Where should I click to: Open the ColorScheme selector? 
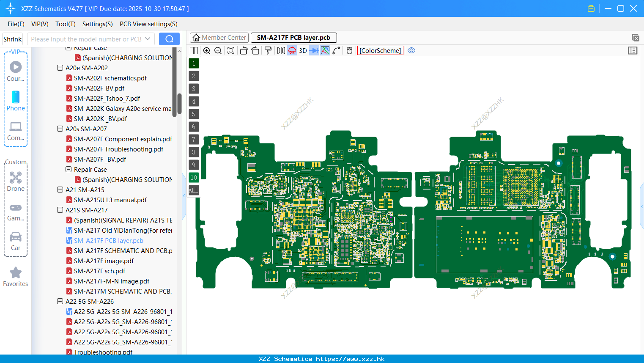pos(380,51)
